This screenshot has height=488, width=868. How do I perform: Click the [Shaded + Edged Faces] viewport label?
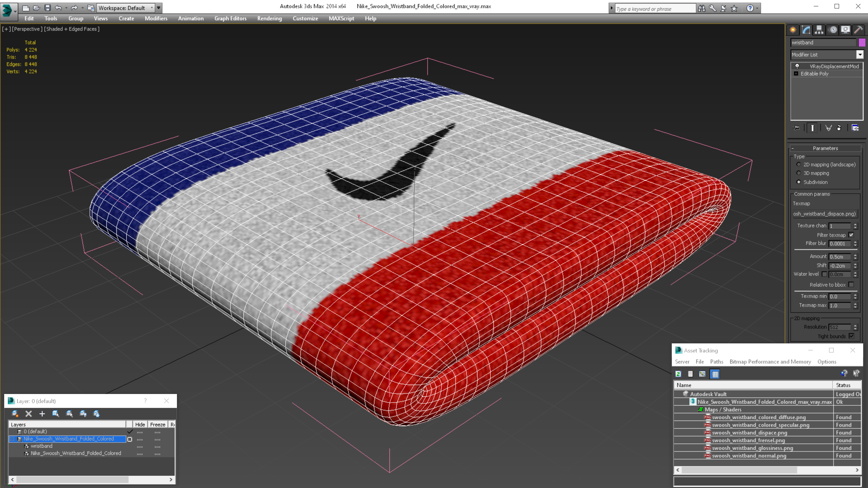pyautogui.click(x=72, y=29)
